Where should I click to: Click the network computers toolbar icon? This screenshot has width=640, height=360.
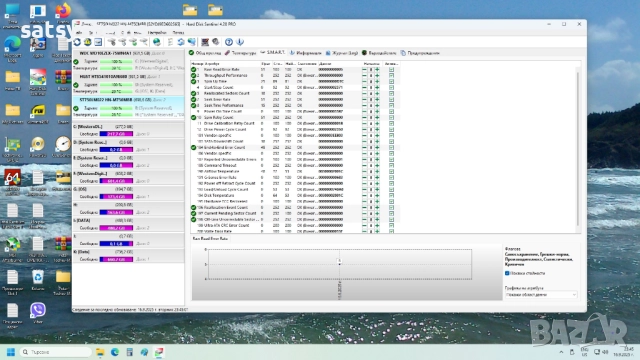(191, 42)
